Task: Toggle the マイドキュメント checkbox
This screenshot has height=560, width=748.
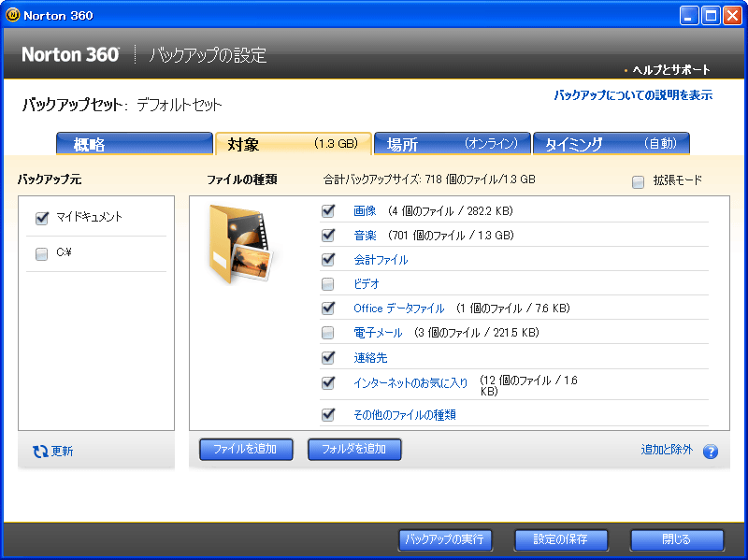Action: click(42, 218)
